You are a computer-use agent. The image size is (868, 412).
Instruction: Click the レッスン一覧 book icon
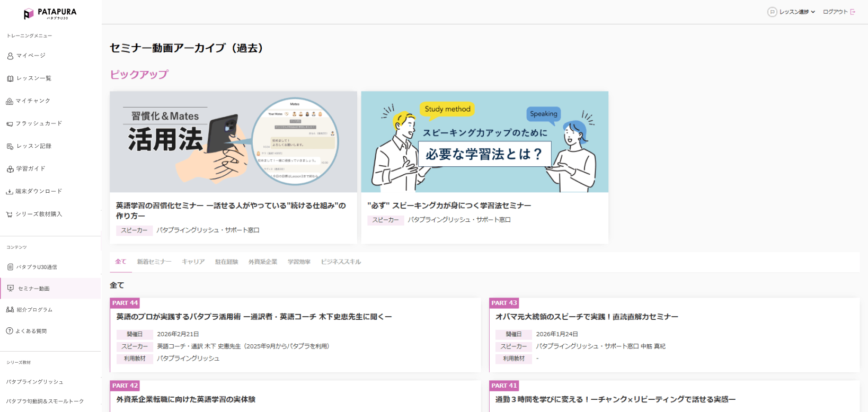[x=10, y=78]
